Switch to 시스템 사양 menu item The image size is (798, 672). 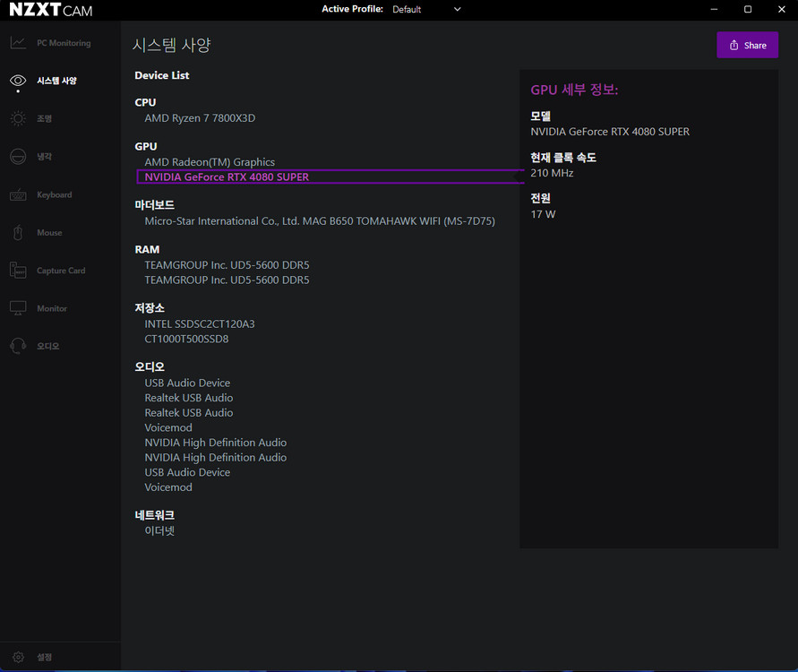point(56,81)
